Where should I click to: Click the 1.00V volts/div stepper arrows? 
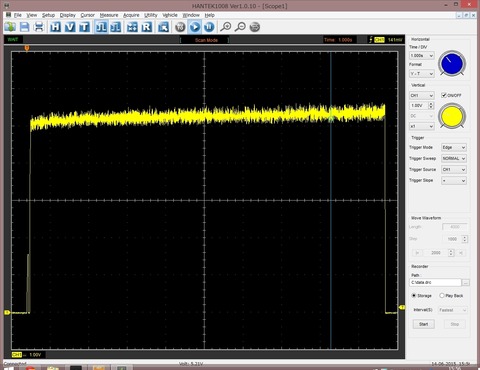(x=431, y=105)
